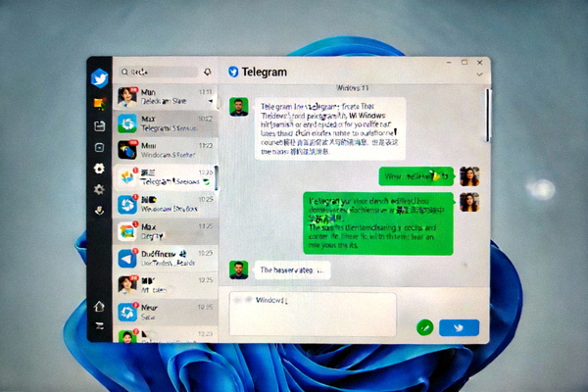The image size is (588, 392).
Task: Open the chat with blue parrot avatar
Action: (166, 150)
